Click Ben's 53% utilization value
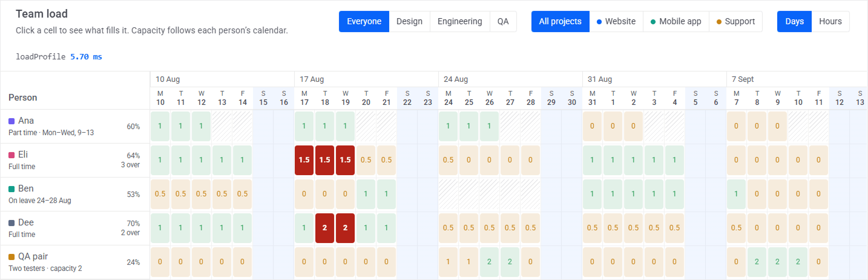The height and width of the screenshot is (280, 868). pyautogui.click(x=133, y=195)
